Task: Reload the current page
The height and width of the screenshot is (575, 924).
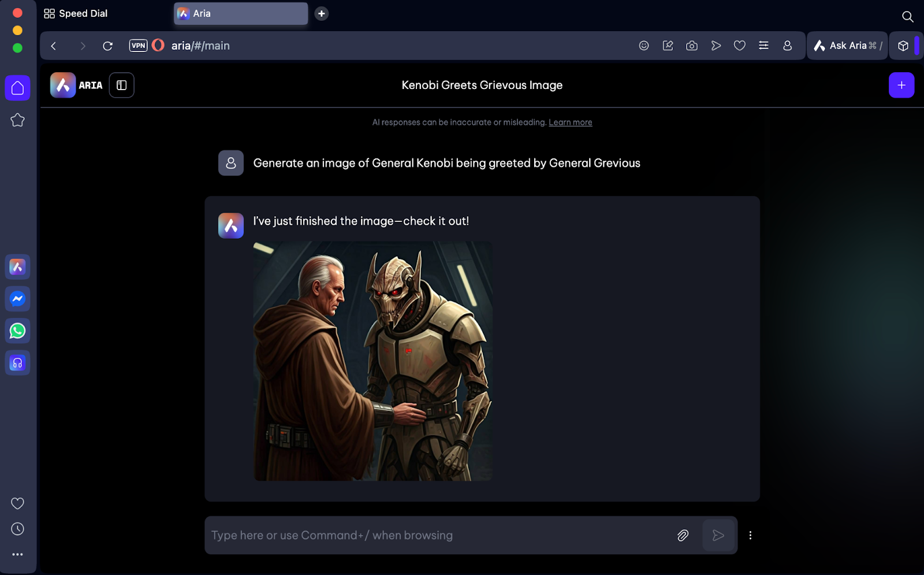Action: [x=107, y=46]
